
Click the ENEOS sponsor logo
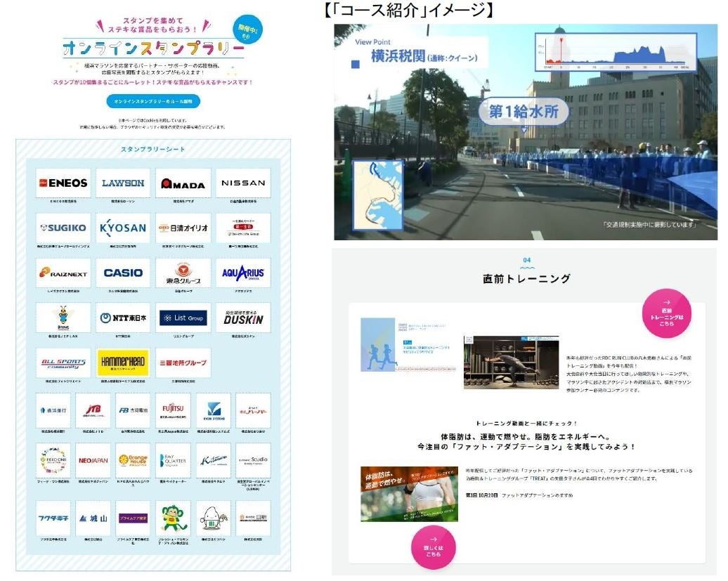[x=63, y=183]
